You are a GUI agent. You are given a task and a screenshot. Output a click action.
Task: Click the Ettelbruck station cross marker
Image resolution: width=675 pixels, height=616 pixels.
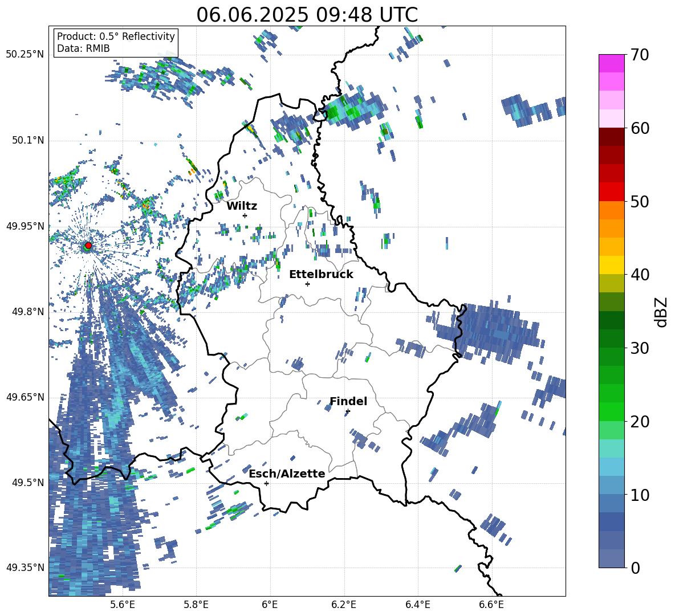[307, 284]
